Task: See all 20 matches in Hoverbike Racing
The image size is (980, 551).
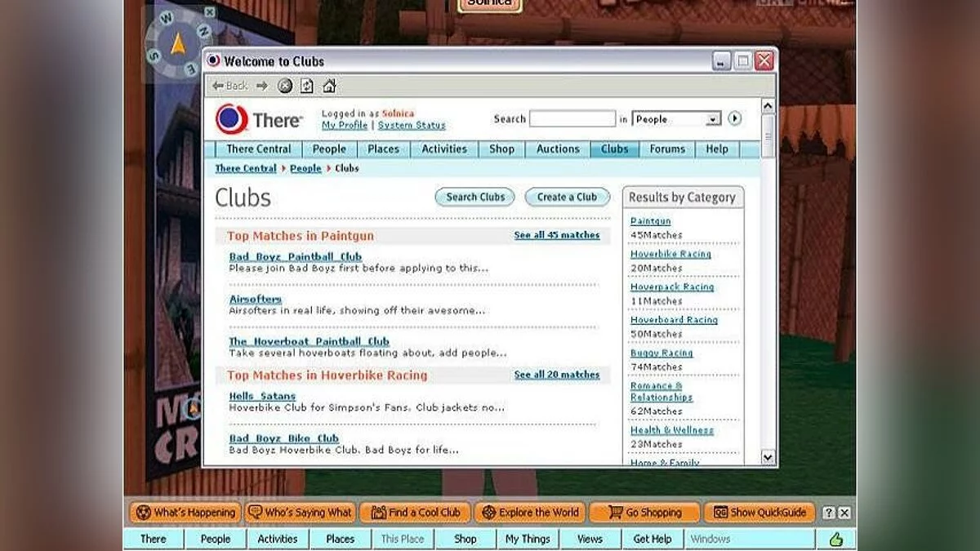Action: pyautogui.click(x=557, y=375)
